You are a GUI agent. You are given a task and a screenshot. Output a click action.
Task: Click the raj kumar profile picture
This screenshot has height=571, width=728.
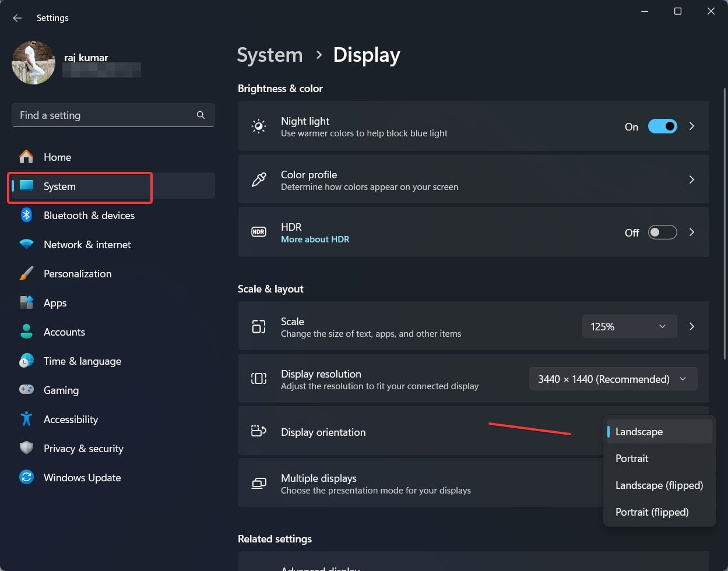[x=33, y=62]
